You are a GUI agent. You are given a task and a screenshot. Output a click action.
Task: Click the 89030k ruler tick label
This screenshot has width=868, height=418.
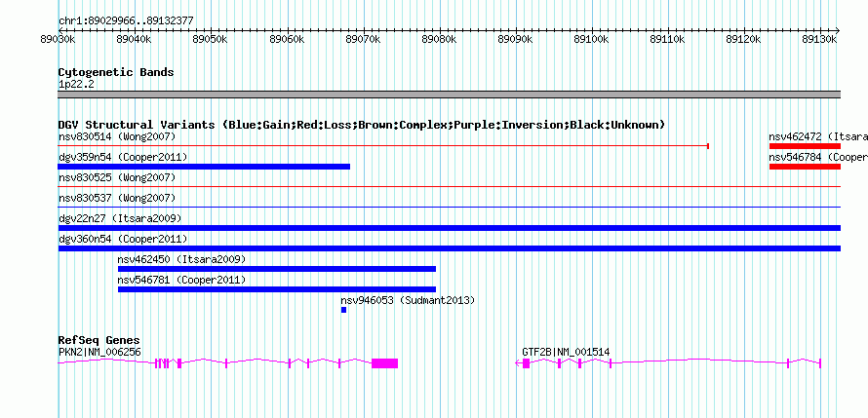tap(59, 39)
